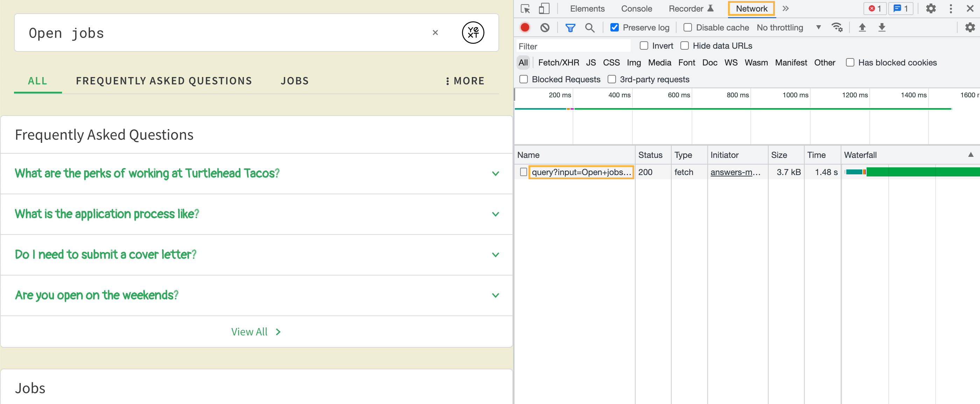Open the JOBS results tab
Screen dimensions: 980x404
[x=294, y=81]
